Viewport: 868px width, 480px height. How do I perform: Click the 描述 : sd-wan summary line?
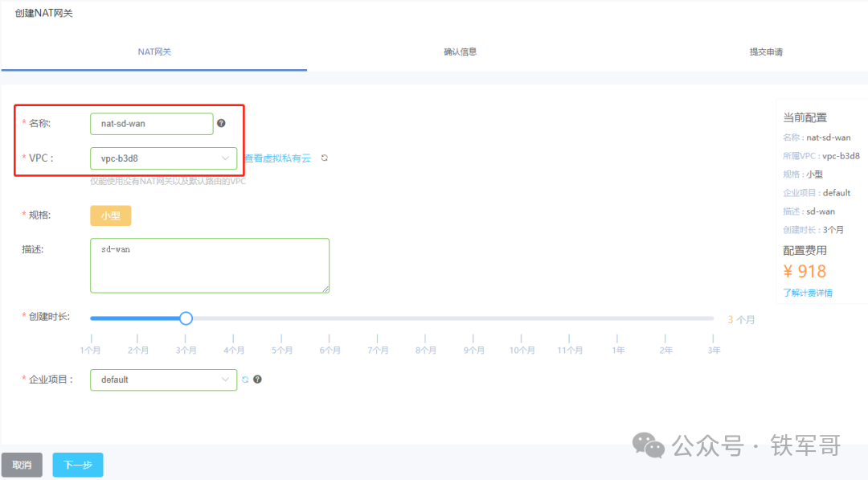pos(809,211)
